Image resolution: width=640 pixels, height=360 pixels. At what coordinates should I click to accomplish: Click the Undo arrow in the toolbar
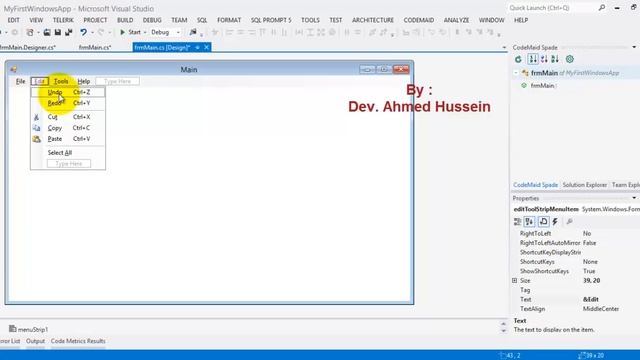83,32
